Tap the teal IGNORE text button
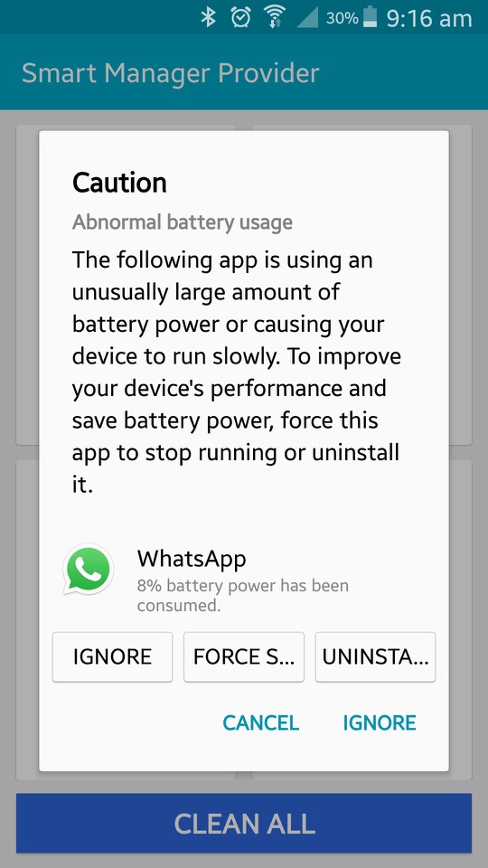 [x=380, y=723]
